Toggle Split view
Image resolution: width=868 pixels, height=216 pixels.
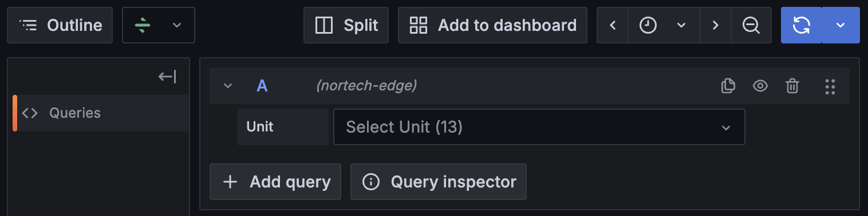point(346,25)
